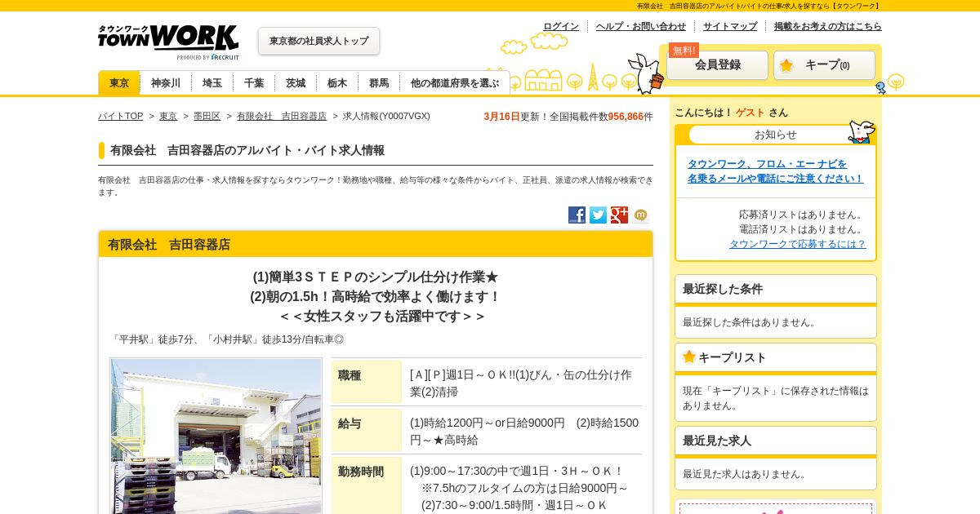Open the キープ(0) saved jobs button
This screenshot has height=514, width=980.
tap(824, 65)
